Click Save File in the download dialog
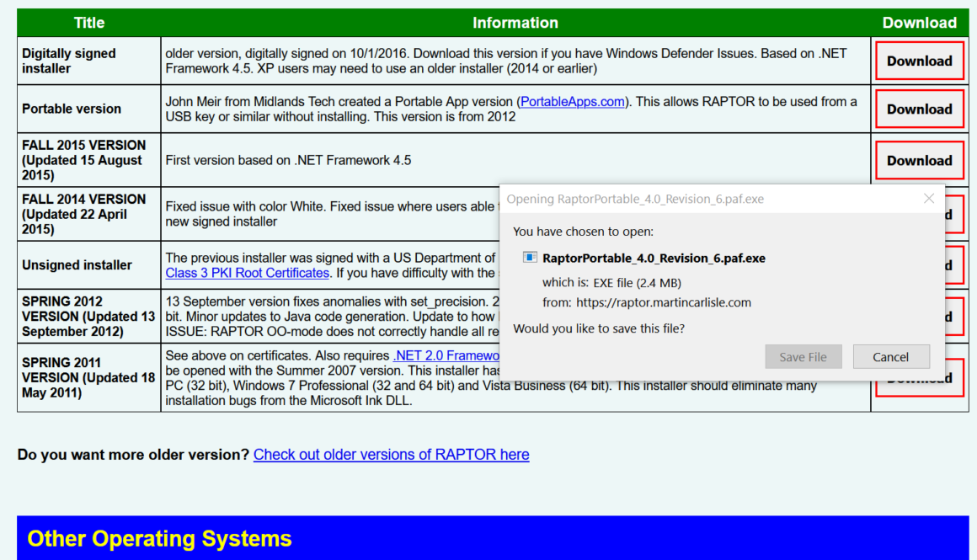This screenshot has width=977, height=560. (803, 357)
